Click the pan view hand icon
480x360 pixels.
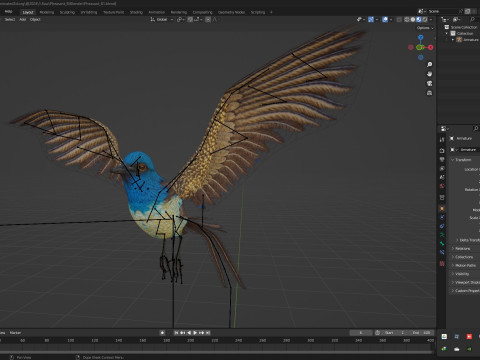point(429,74)
